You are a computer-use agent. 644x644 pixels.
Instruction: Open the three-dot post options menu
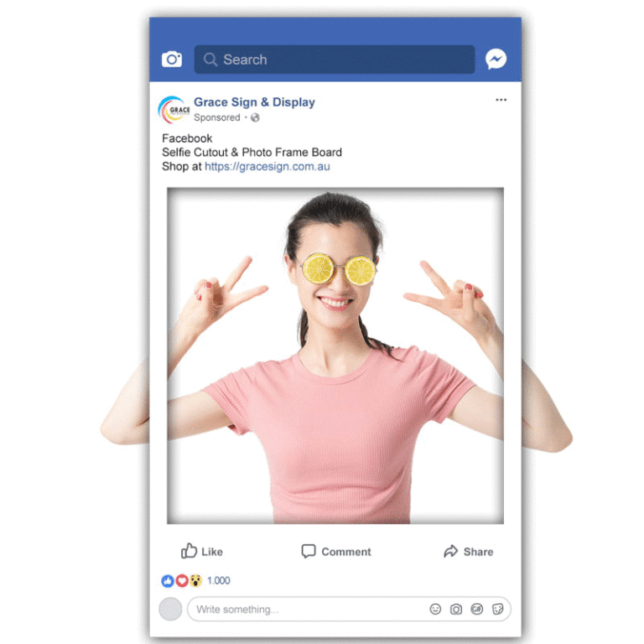[x=501, y=100]
